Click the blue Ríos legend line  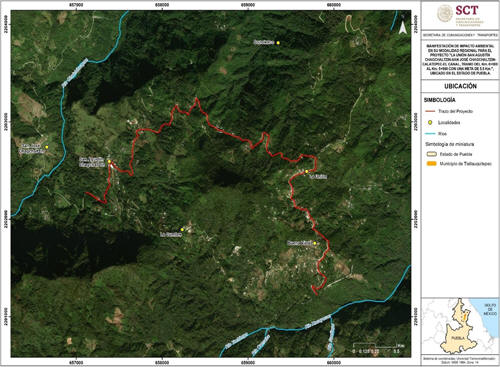coord(430,134)
